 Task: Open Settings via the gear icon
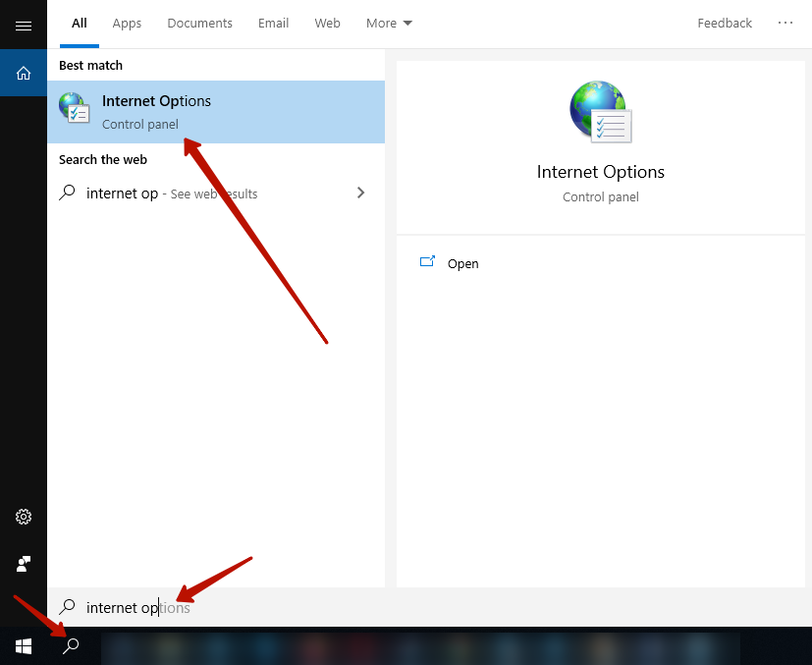point(24,517)
